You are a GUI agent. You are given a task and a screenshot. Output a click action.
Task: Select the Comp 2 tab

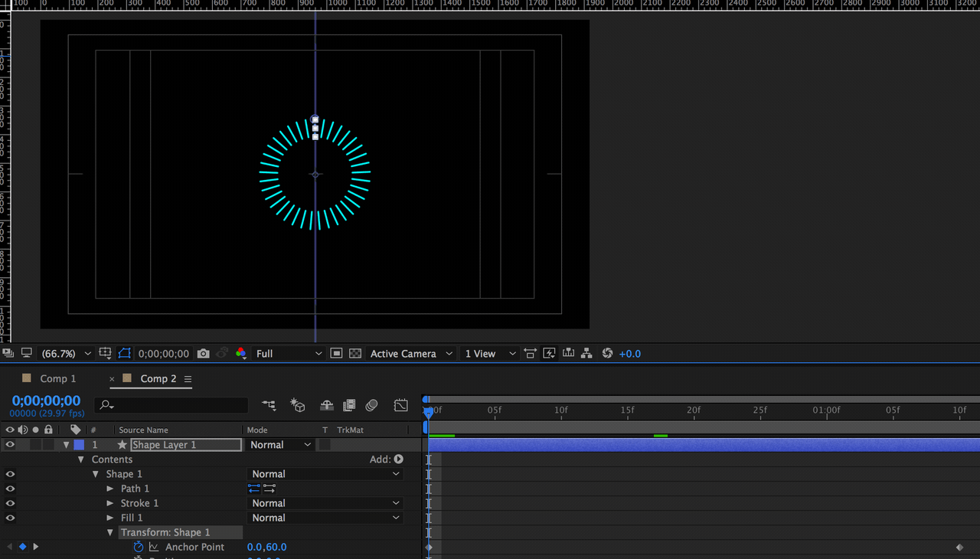tap(158, 378)
